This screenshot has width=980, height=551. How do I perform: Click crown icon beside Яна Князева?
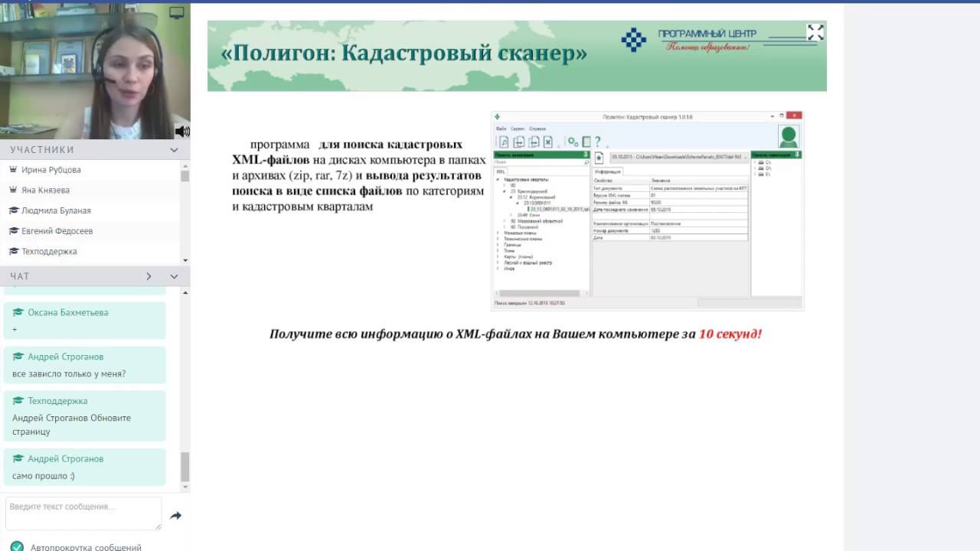13,190
